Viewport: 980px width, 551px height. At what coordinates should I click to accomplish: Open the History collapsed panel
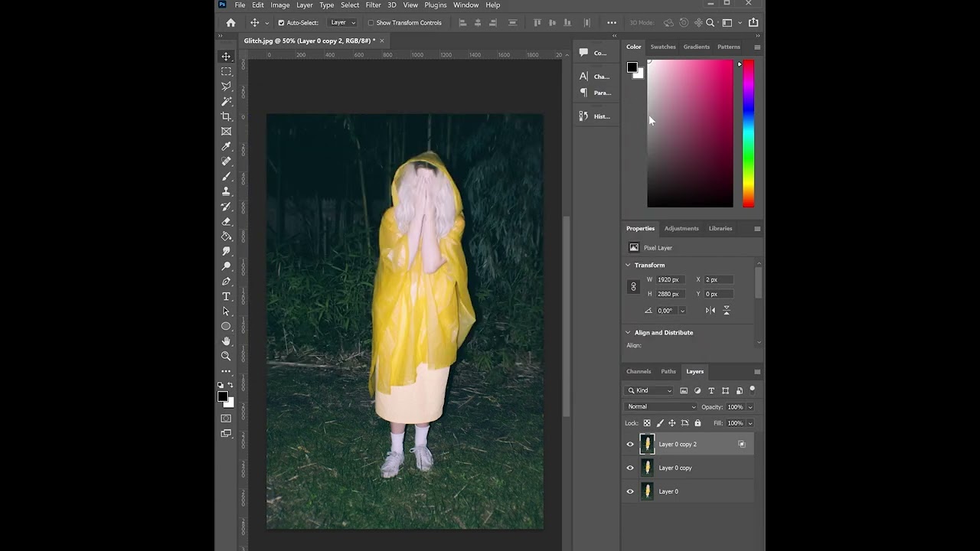pyautogui.click(x=595, y=116)
